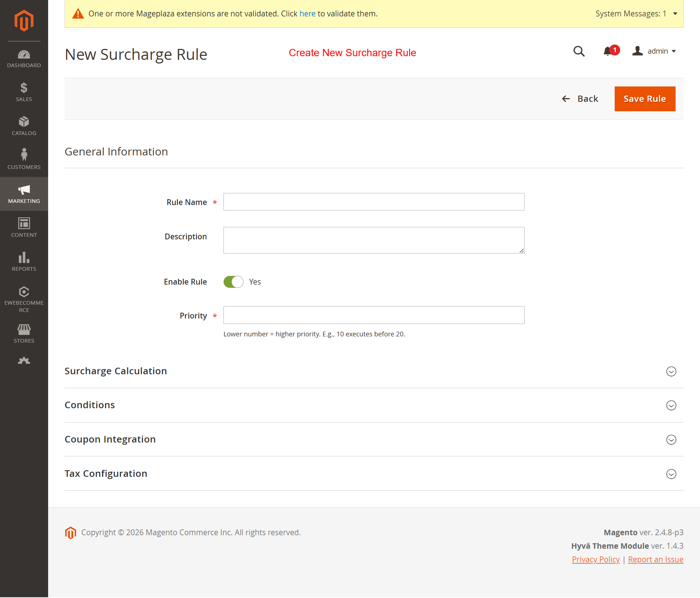This screenshot has height=598, width=700.
Task: Open the notifications bell icon
Action: coord(608,51)
